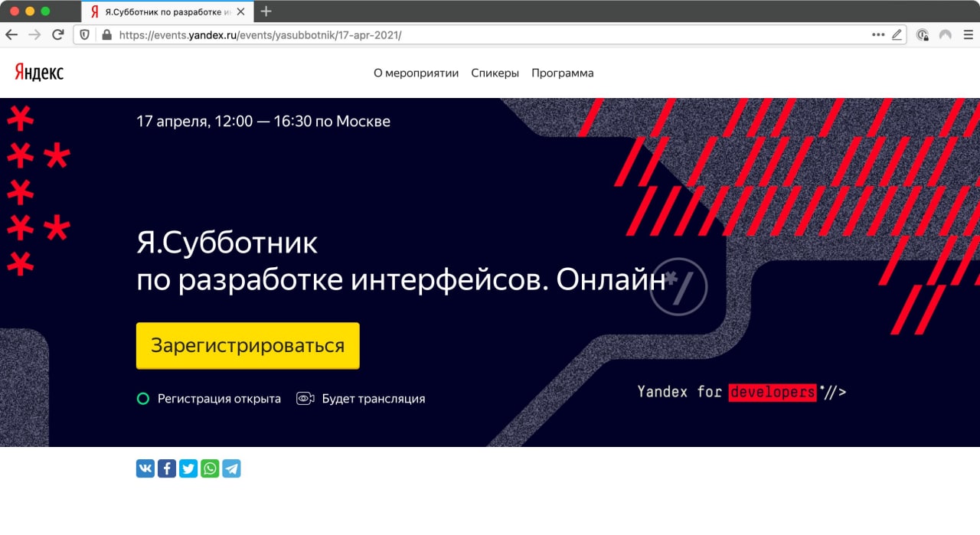Click the pencil edit icon in address bar
The height and width of the screenshot is (535, 980).
(x=897, y=34)
